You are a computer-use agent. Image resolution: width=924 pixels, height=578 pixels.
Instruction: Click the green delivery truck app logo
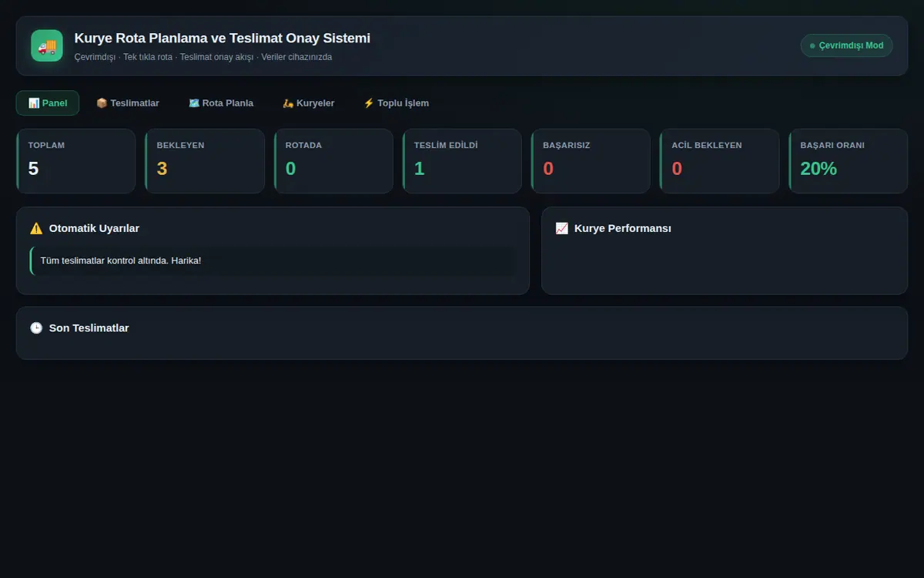pos(47,45)
